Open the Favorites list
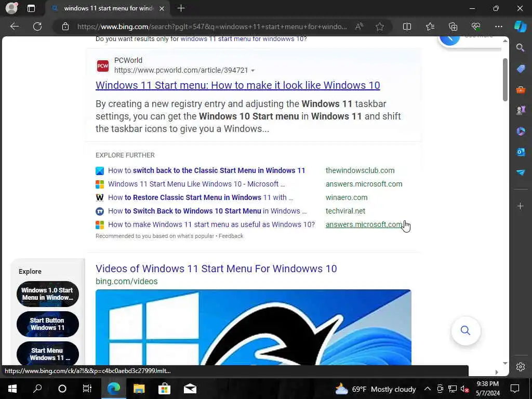Image resolution: width=532 pixels, height=399 pixels. click(430, 26)
